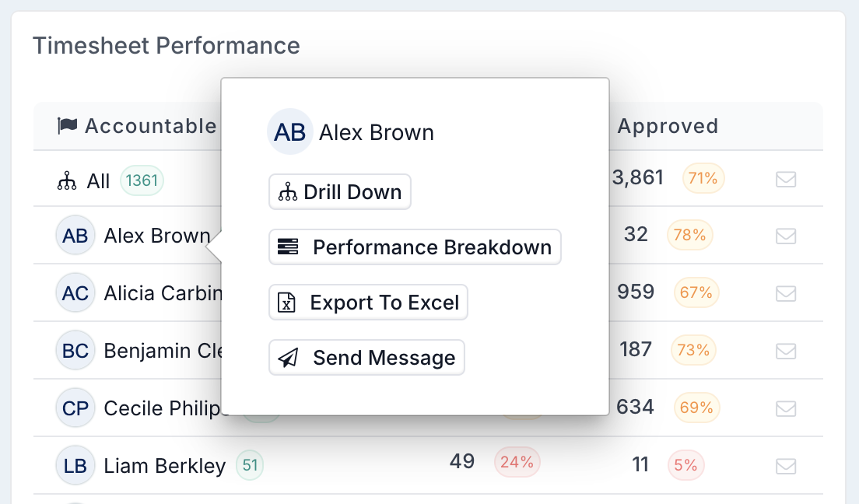This screenshot has height=504, width=859.
Task: Click envelope icon in the All row
Action: [x=786, y=179]
